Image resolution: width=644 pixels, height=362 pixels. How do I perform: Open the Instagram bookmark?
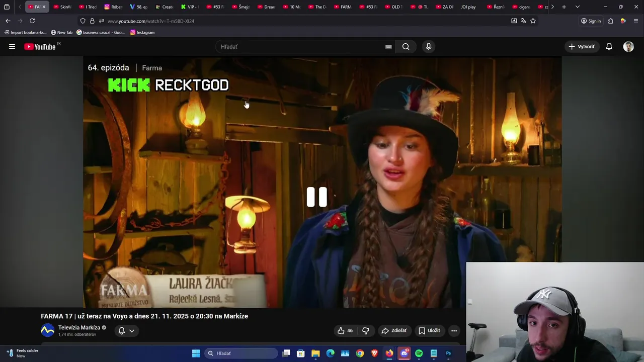click(142, 32)
